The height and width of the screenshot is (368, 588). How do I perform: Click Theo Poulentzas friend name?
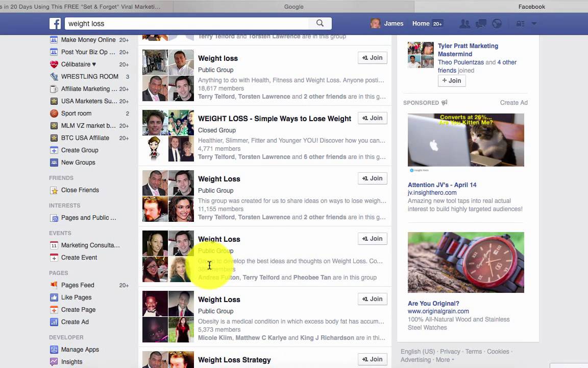coord(461,62)
